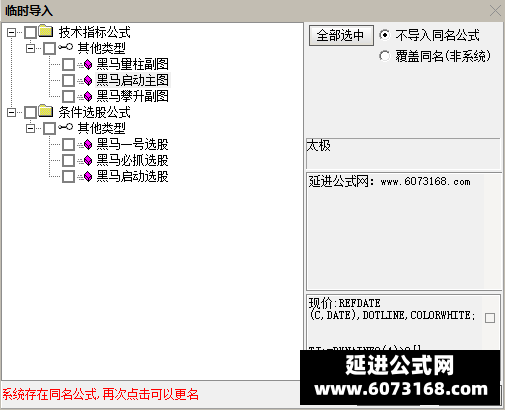The width and height of the screenshot is (505, 410).
Task: Click magenta diamond icon of 黑马攀升副图
Action: 88,96
